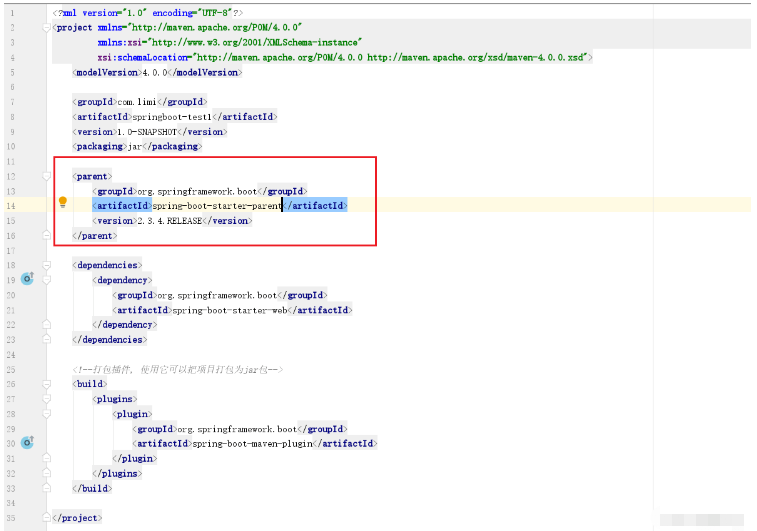
Task: Click artifactId springboot-test1 line
Action: [x=175, y=117]
